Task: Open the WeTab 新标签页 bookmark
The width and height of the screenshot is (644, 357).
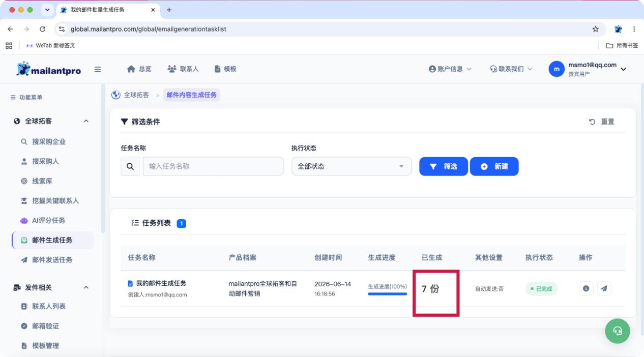Action: point(50,45)
